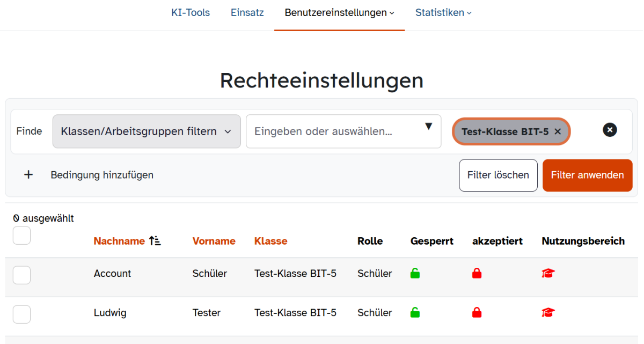The image size is (644, 344).
Task: Click the Eingeben oder auswählen input field
Action: (x=335, y=131)
